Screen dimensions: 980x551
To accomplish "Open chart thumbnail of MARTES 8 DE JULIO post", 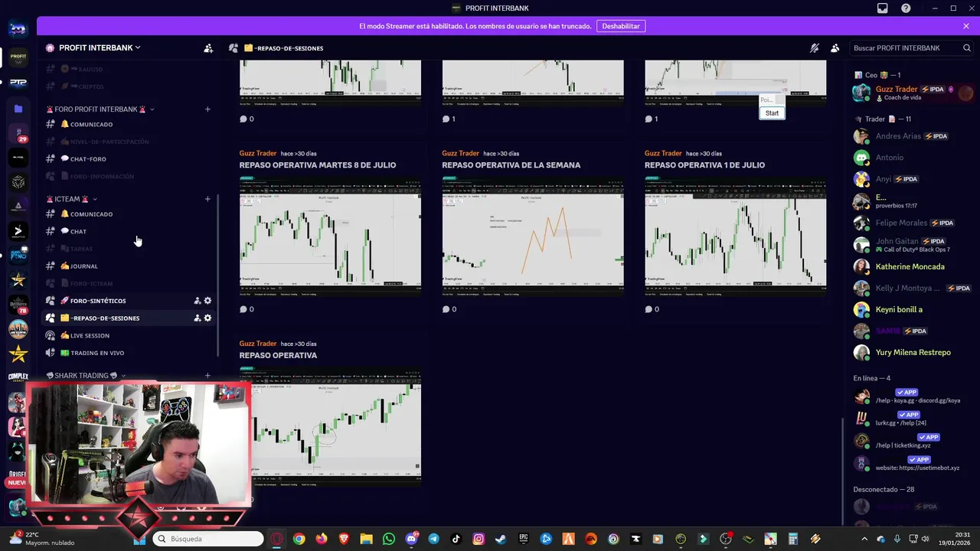I will click(x=330, y=236).
